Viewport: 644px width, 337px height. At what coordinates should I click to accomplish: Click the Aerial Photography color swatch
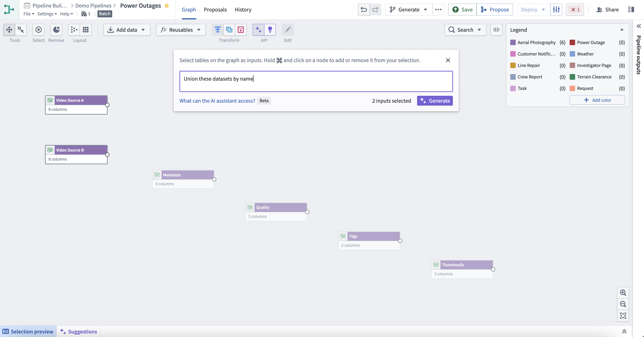point(513,42)
